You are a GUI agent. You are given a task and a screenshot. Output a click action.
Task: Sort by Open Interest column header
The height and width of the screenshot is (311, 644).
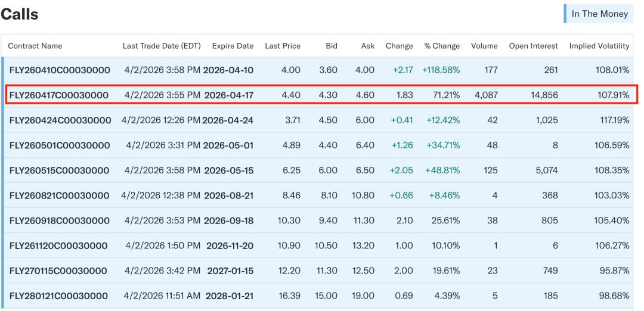point(534,46)
